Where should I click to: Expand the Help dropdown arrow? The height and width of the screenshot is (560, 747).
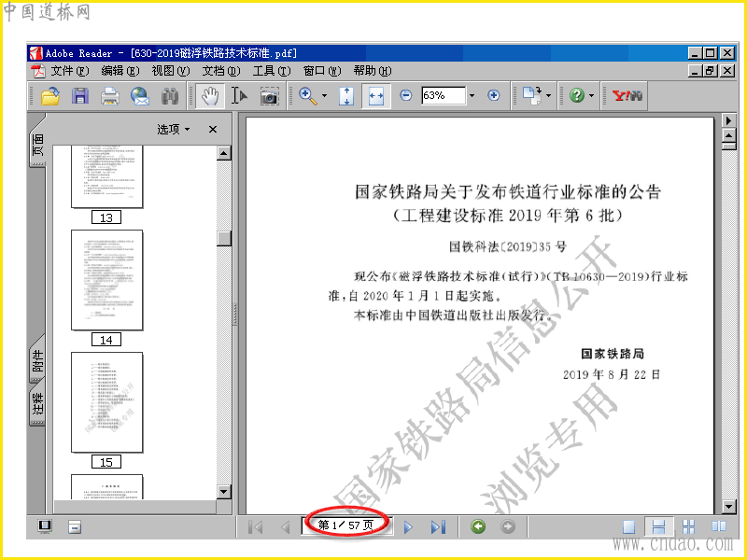pyautogui.click(x=592, y=96)
